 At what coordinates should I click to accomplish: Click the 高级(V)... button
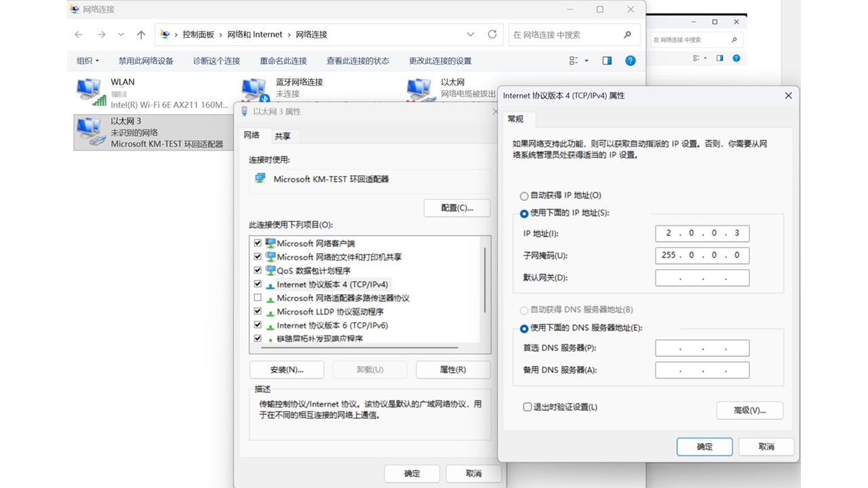pos(749,410)
